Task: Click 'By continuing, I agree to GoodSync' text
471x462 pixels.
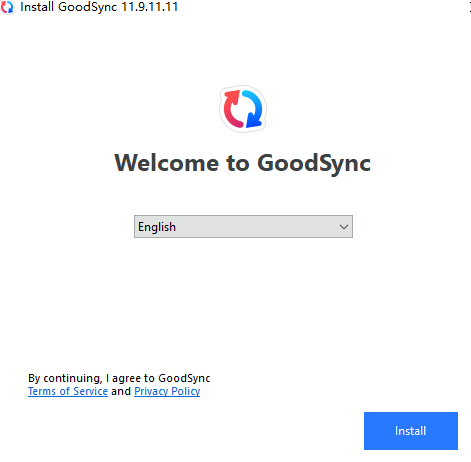Action: tap(119, 378)
